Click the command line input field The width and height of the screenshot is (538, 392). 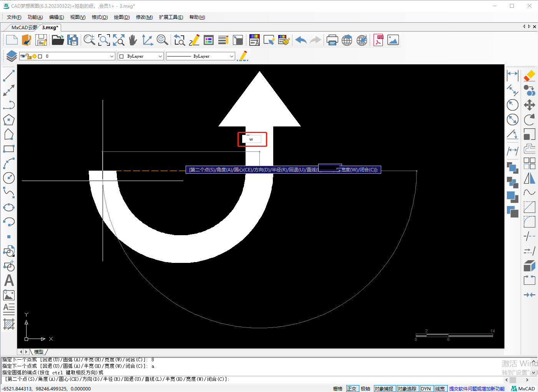pos(346,379)
